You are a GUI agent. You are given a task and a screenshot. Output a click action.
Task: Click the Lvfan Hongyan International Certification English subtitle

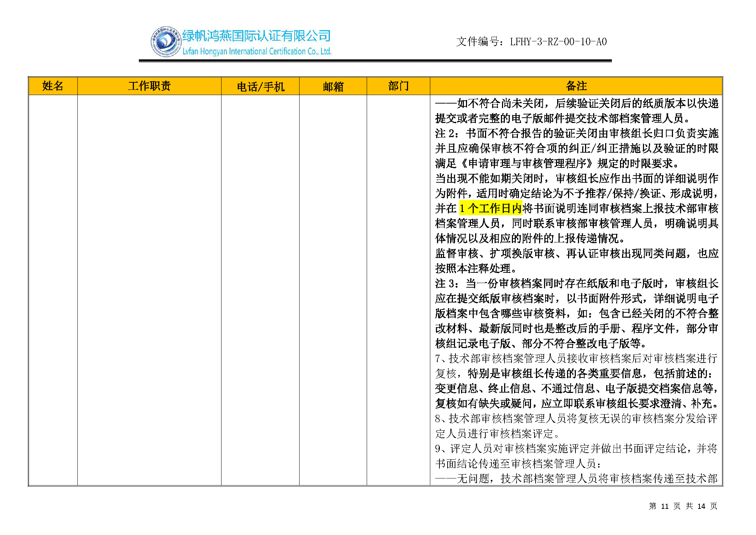click(256, 52)
